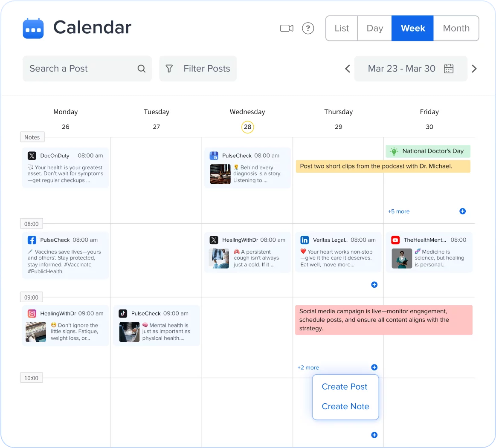Select the LinkedIn icon on Veritas Legal's post

[305, 240]
